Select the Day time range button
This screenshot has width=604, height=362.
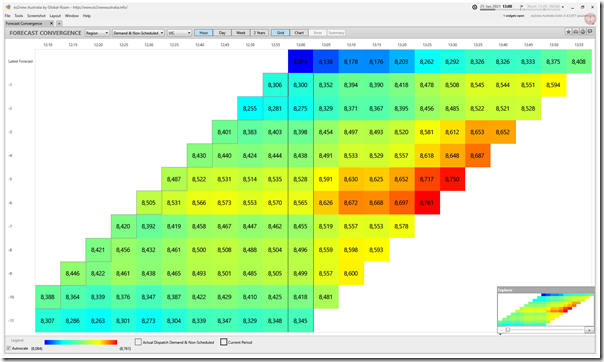(x=222, y=33)
